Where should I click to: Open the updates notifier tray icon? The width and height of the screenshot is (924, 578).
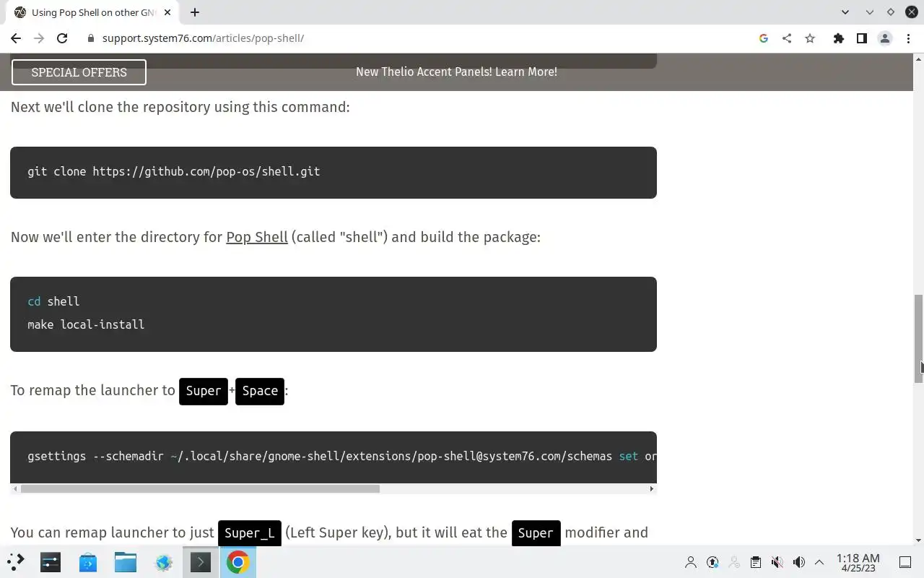712,562
